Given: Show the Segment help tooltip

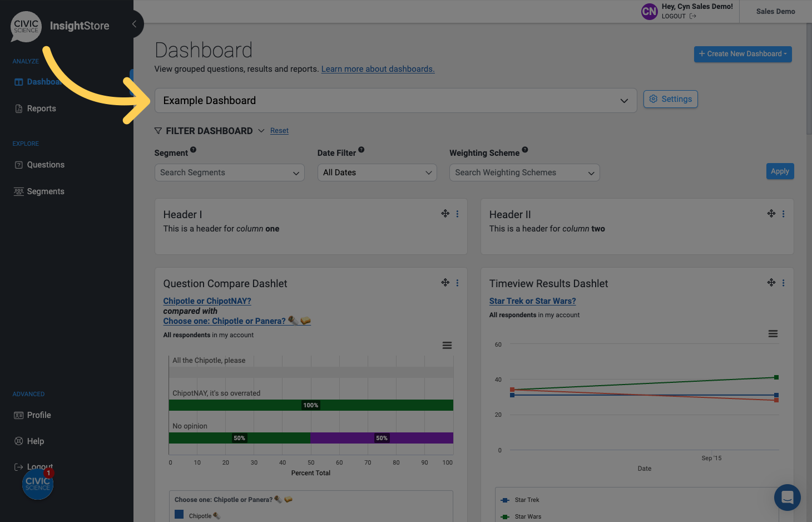Looking at the screenshot, I should 193,150.
